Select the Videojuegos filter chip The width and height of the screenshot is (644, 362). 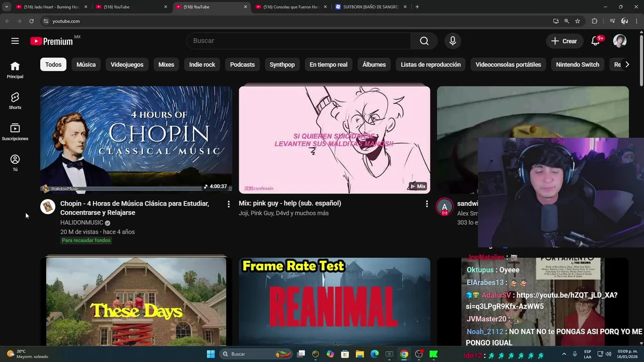click(127, 64)
